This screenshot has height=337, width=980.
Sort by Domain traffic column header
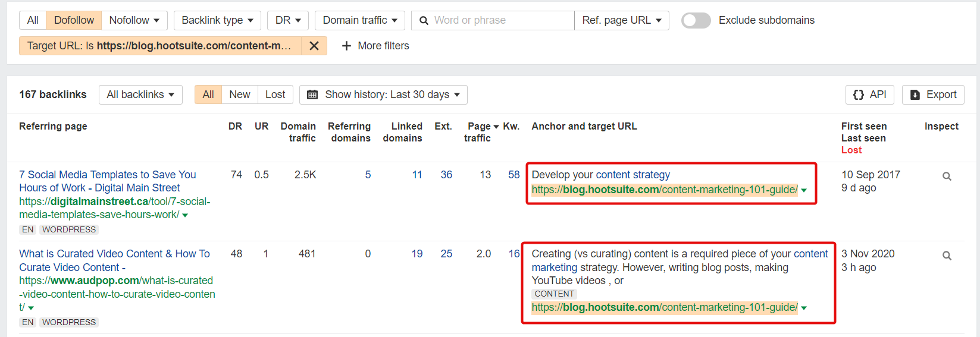pyautogui.click(x=298, y=132)
